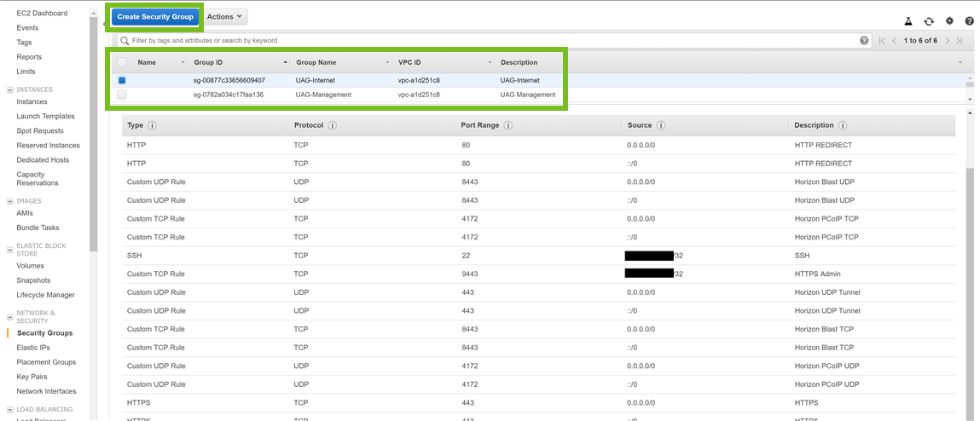Image resolution: width=980 pixels, height=421 pixels.
Task: Navigate to Volumes
Action: (30, 265)
